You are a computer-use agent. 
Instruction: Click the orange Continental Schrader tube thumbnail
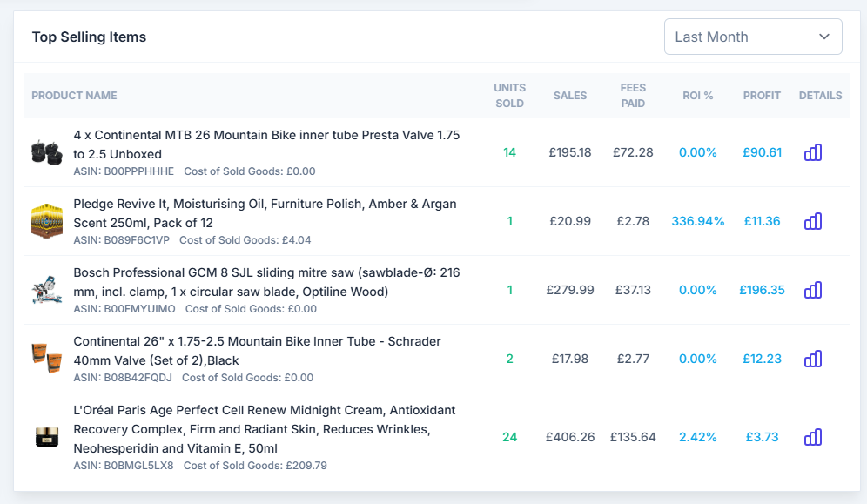[x=46, y=359]
